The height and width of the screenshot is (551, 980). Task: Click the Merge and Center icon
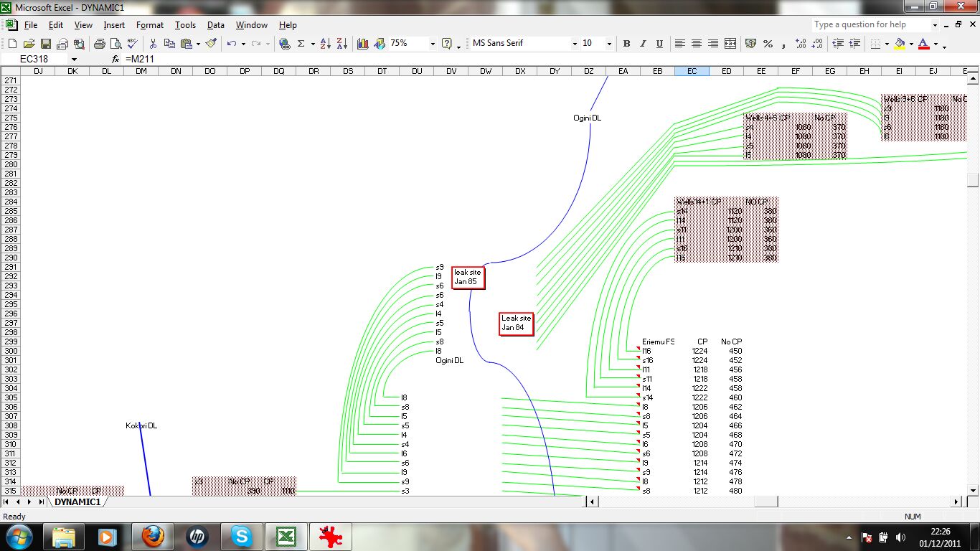click(x=730, y=44)
